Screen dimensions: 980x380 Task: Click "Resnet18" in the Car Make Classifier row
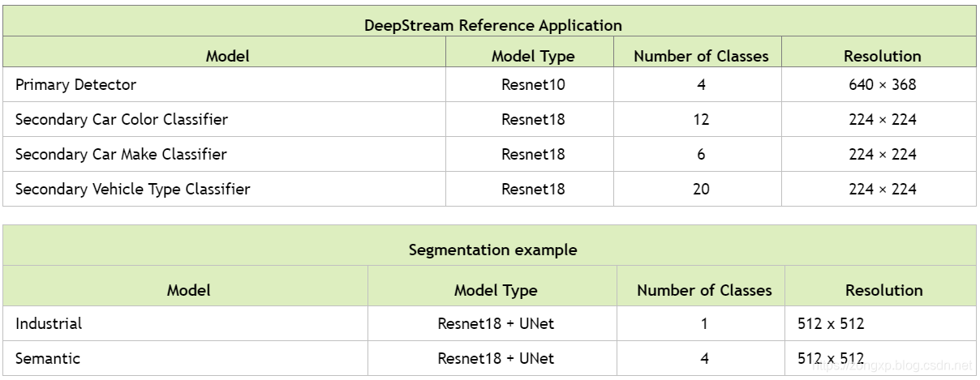[x=533, y=154]
